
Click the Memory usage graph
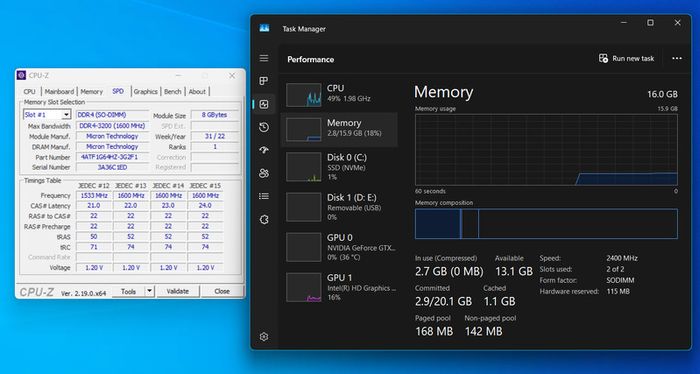tap(546, 150)
